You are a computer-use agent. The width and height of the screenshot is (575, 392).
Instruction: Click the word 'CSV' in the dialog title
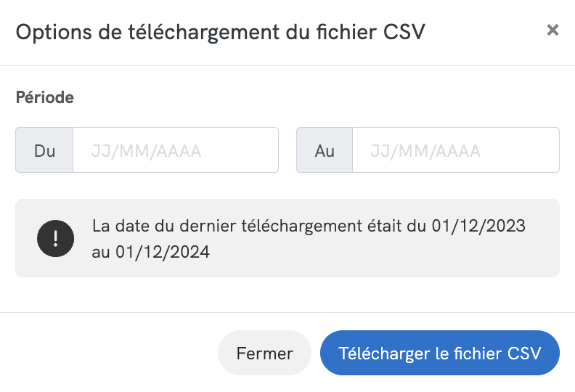[406, 31]
